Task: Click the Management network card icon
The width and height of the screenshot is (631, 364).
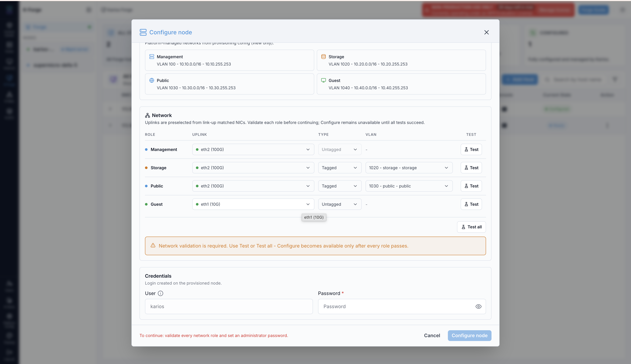Action: click(152, 57)
